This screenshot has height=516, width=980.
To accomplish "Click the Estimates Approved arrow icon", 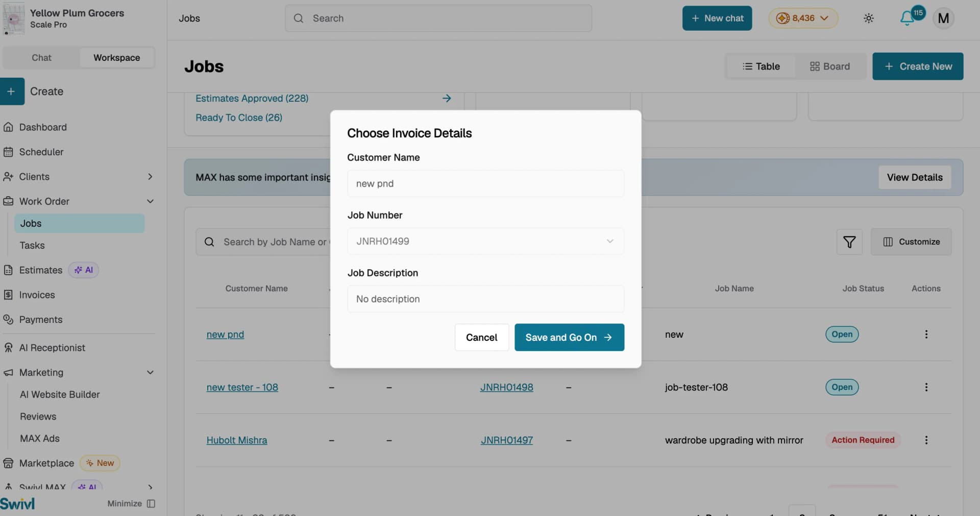I will 447,98.
